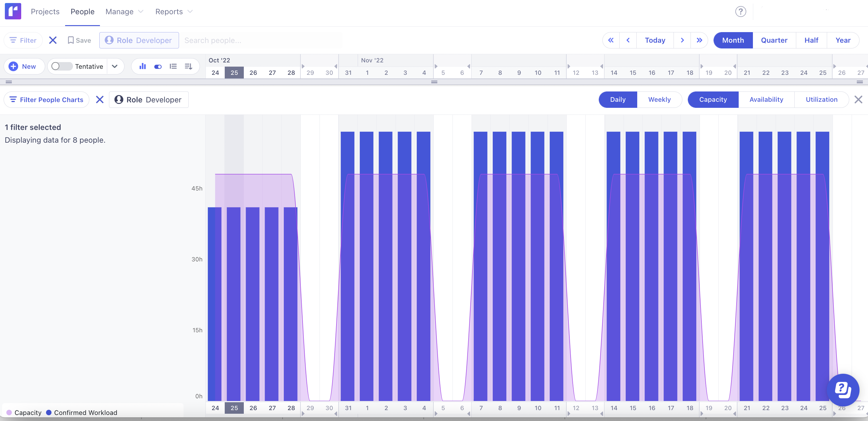The height and width of the screenshot is (421, 868).
Task: Clear the filter using the X icon beside Filter
Action: [53, 40]
